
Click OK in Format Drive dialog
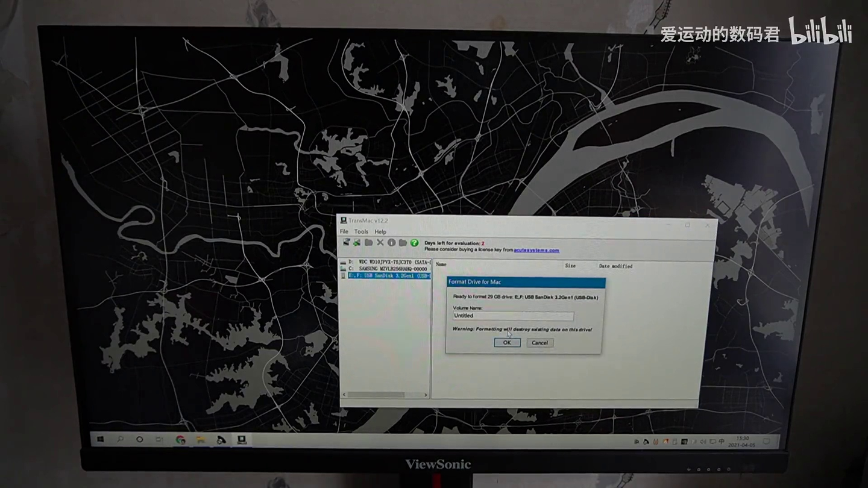pyautogui.click(x=507, y=342)
